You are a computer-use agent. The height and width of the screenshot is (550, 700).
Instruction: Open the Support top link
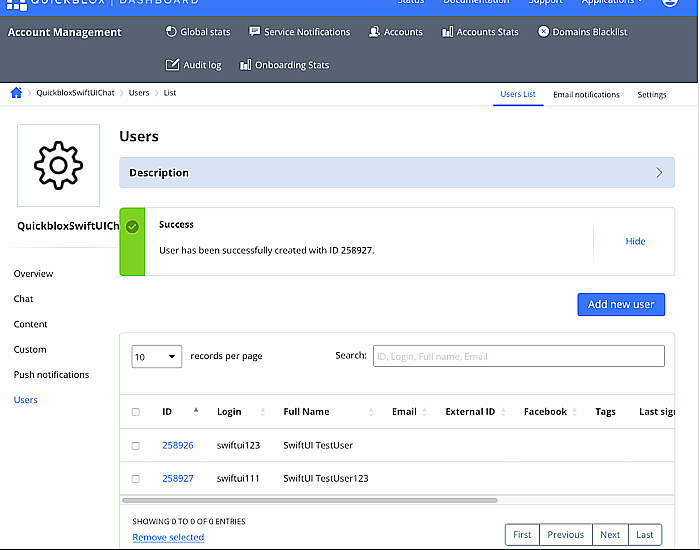click(x=546, y=2)
